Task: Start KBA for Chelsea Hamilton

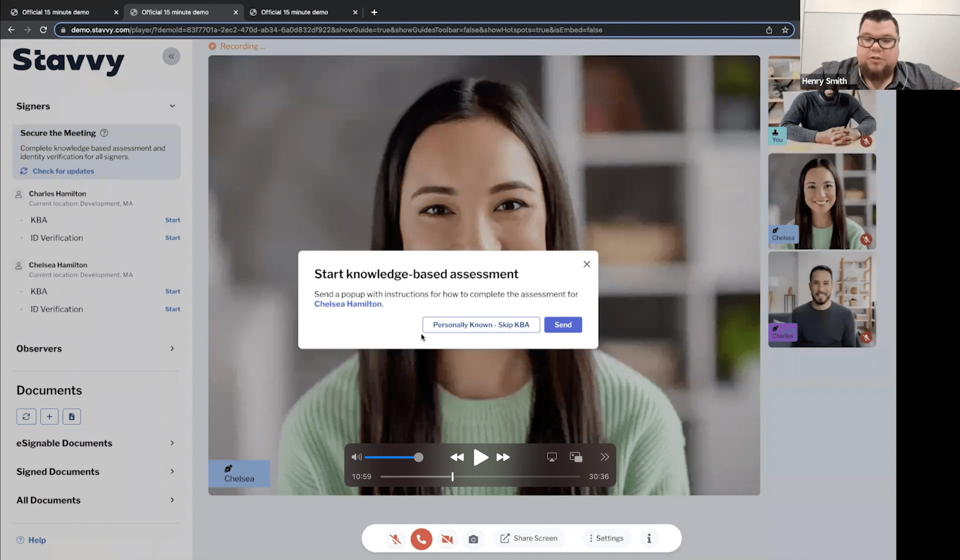Action: coord(173,291)
